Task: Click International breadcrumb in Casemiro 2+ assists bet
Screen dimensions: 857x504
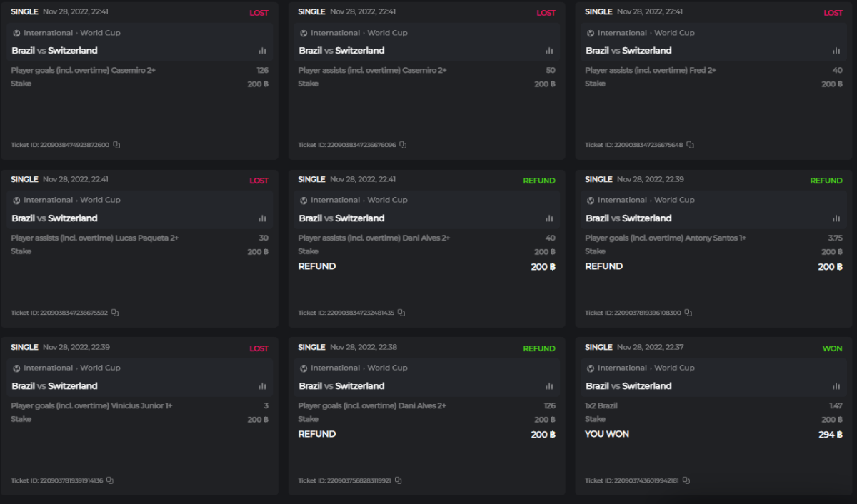Action: [334, 33]
